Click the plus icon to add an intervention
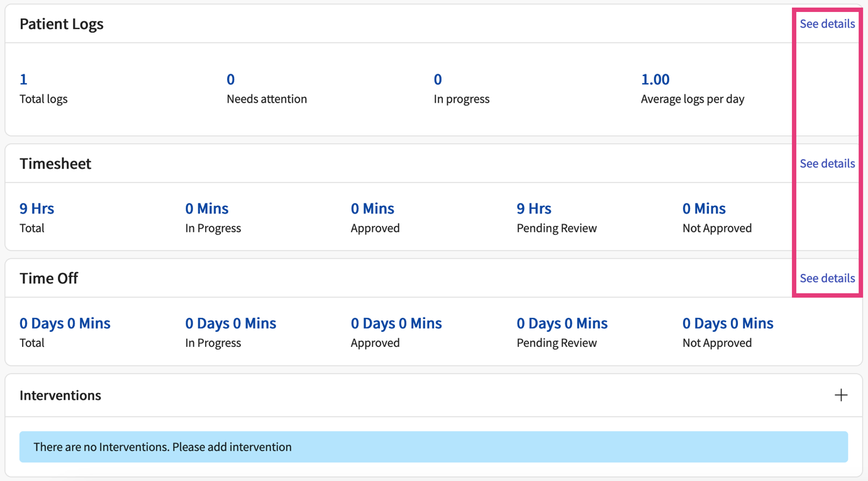The height and width of the screenshot is (481, 868). click(x=841, y=395)
